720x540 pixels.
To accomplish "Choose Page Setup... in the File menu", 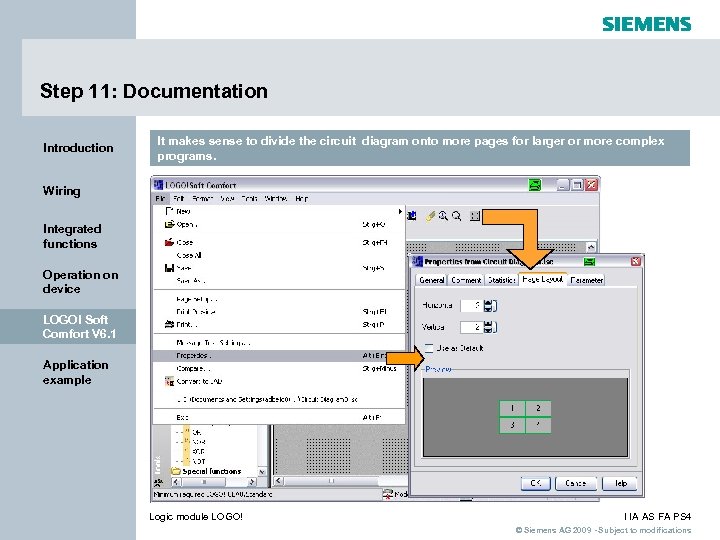I will [x=279, y=299].
